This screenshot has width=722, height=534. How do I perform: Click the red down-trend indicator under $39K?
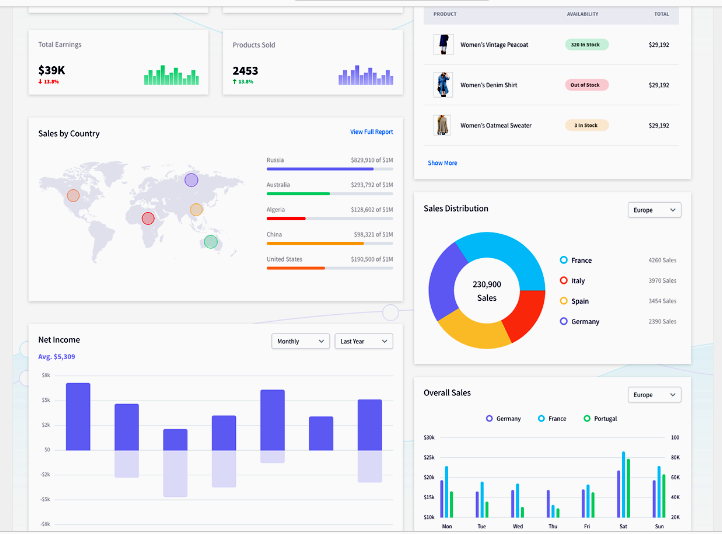[x=48, y=82]
